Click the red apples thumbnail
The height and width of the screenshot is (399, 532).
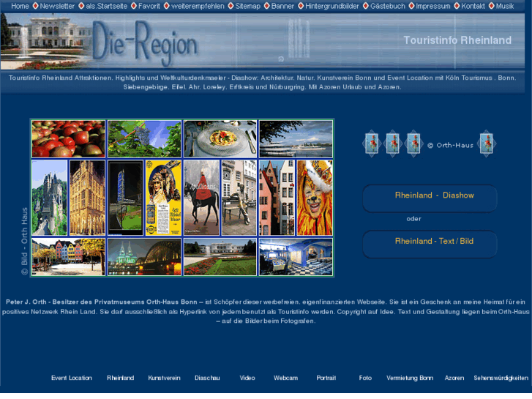(69, 139)
